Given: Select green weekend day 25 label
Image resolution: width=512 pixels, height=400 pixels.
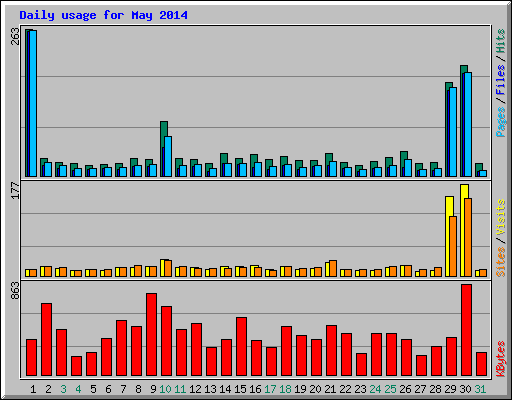Looking at the screenshot, I should click(x=390, y=389).
